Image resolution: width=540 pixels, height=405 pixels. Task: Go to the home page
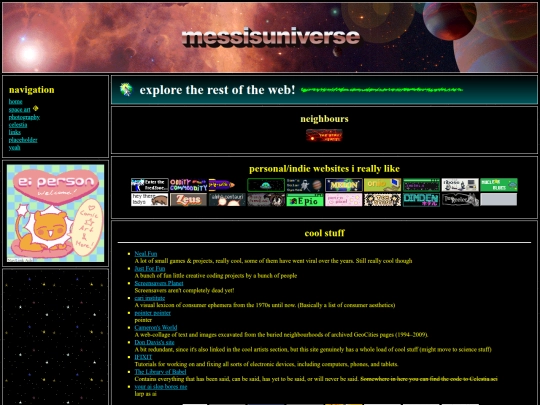15,102
